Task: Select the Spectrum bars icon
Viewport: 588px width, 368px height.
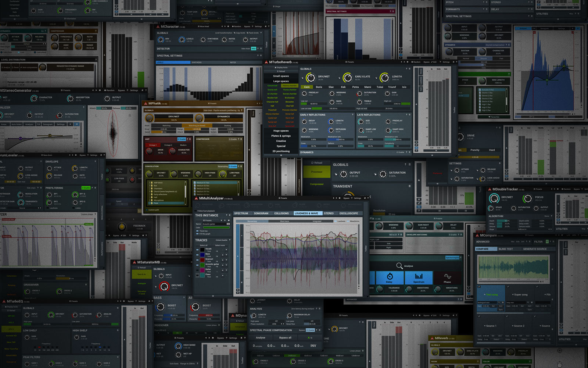Action: click(x=419, y=276)
